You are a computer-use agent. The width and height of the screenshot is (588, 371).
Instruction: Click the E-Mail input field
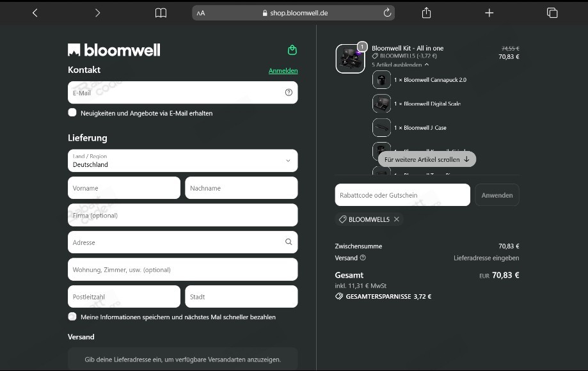(x=182, y=93)
